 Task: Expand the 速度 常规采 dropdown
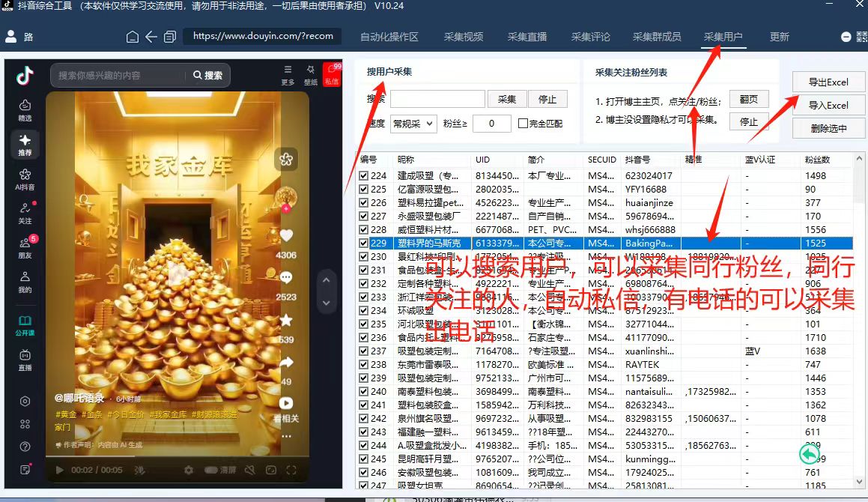(413, 124)
